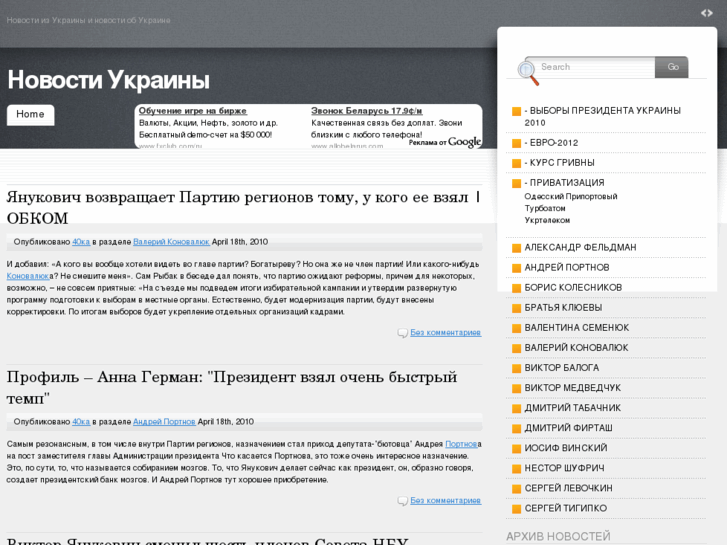Click the comment bubble icon under the Янукович post
The height and width of the screenshot is (545, 727).
[402, 333]
